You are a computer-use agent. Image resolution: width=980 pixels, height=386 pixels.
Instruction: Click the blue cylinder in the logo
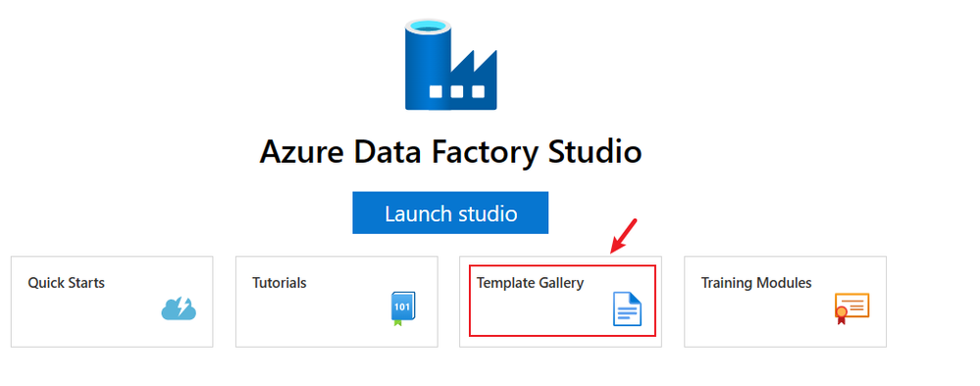click(x=428, y=64)
